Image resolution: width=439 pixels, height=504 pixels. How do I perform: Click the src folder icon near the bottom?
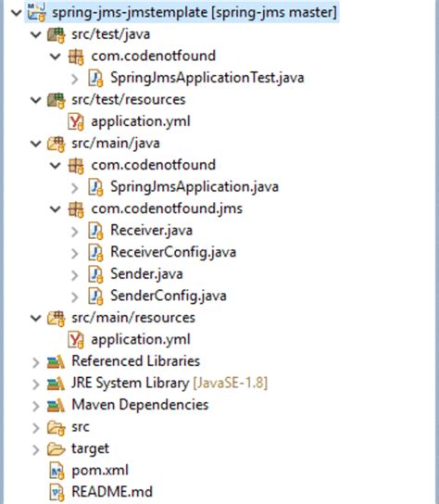tap(56, 428)
